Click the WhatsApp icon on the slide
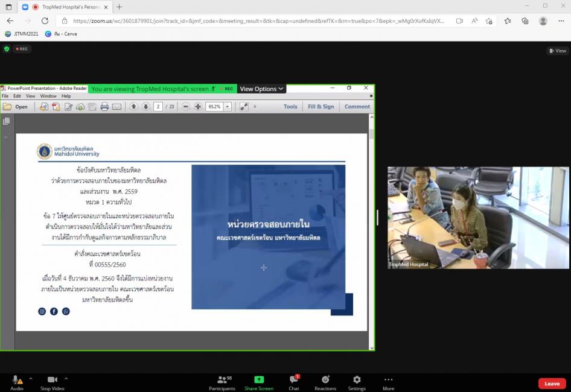The image size is (571, 392). pyautogui.click(x=66, y=311)
